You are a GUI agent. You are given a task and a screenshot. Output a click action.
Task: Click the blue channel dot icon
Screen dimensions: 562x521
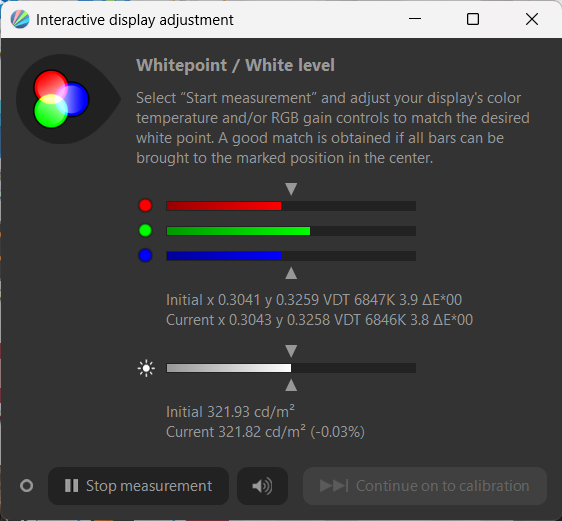pyautogui.click(x=145, y=255)
